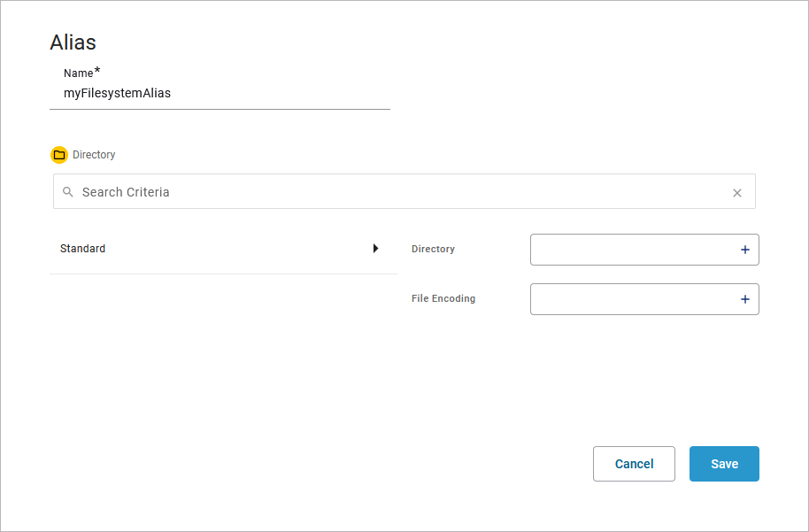Image resolution: width=809 pixels, height=532 pixels.
Task: Save the alias configuration
Action: click(x=724, y=464)
